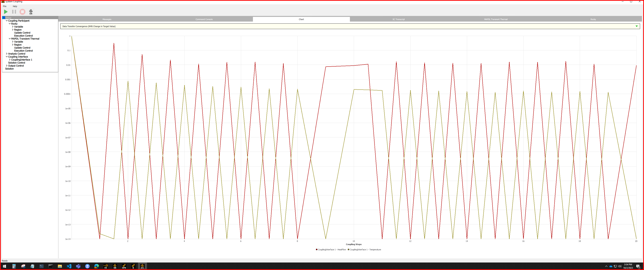Switch to MPR taskbar application
This screenshot has height=270, width=644.
124,266
